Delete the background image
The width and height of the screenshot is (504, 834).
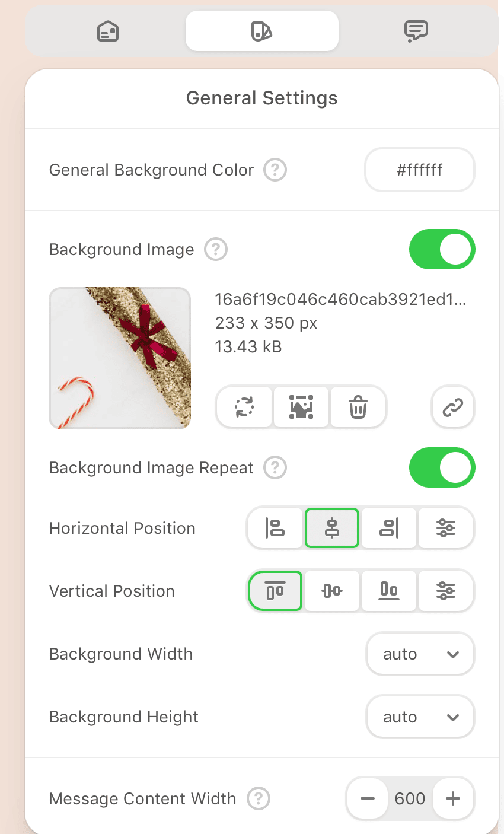(x=358, y=408)
